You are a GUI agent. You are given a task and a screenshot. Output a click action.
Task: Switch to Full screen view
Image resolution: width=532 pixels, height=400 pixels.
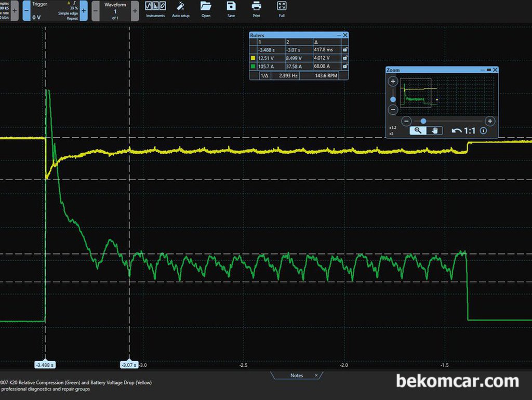tap(282, 9)
